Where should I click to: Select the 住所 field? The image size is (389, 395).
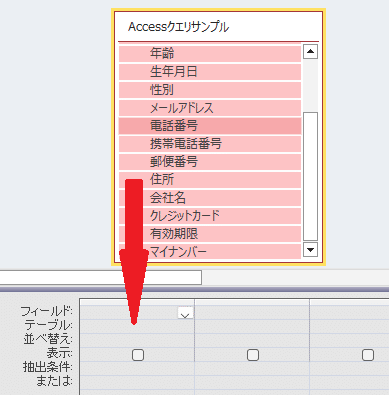click(210, 180)
